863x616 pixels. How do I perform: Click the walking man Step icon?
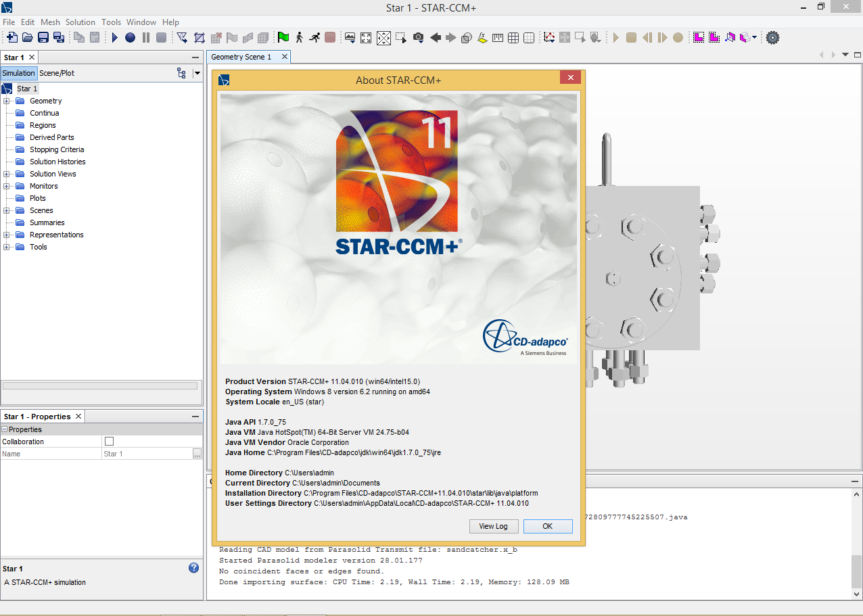(x=299, y=38)
